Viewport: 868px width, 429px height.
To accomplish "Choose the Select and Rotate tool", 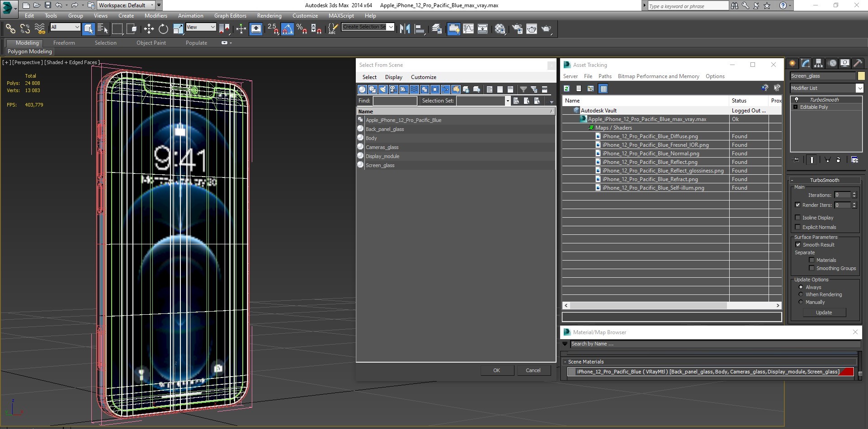I will 163,29.
